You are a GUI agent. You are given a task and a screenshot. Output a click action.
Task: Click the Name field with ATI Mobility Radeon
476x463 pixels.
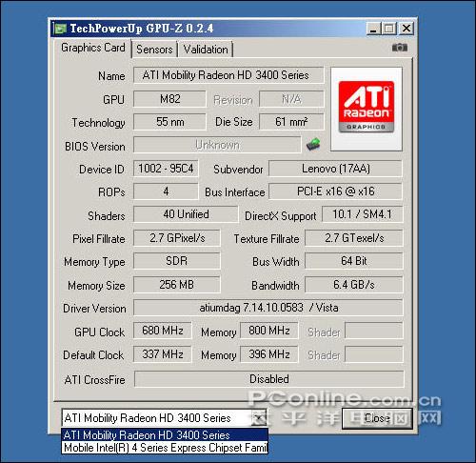tap(228, 75)
